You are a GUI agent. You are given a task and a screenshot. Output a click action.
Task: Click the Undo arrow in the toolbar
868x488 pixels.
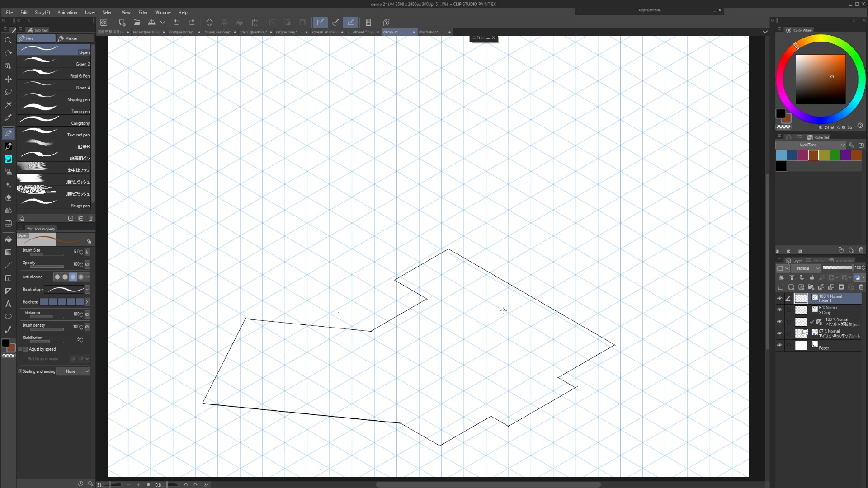point(177,23)
